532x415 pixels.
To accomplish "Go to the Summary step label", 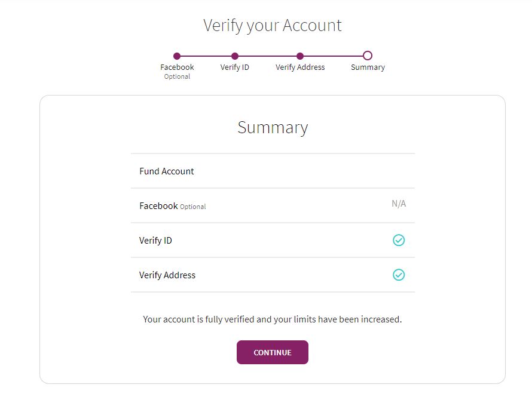I will [368, 67].
